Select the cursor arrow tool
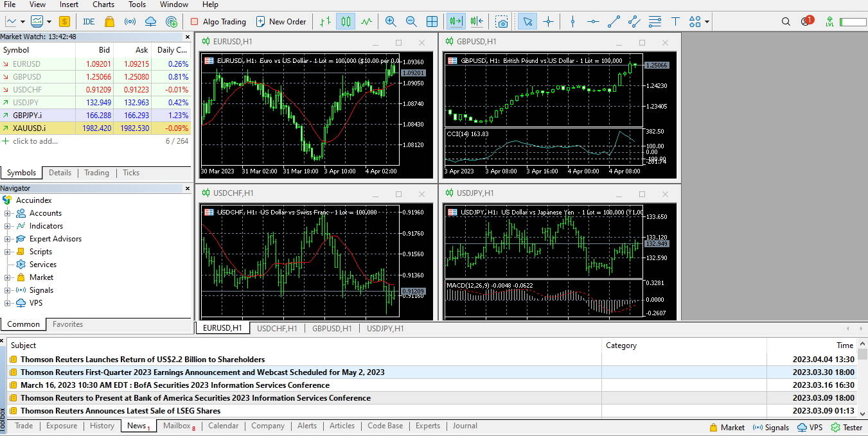The width and height of the screenshot is (868, 436). click(527, 21)
